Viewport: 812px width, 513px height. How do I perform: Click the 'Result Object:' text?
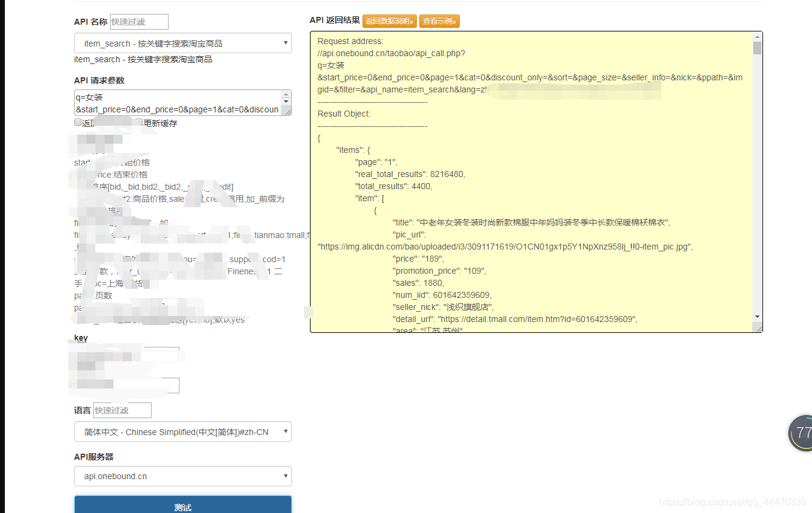(x=344, y=114)
